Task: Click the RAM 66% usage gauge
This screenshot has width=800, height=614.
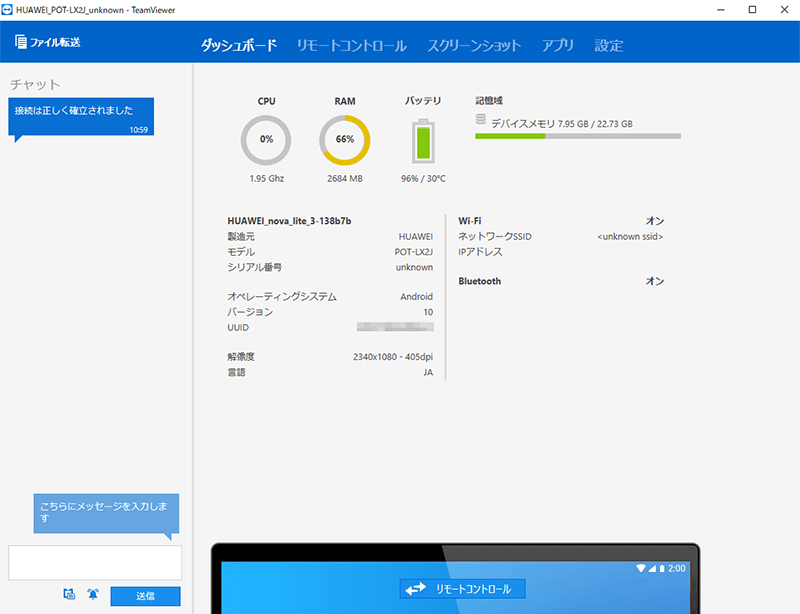Action: (345, 140)
